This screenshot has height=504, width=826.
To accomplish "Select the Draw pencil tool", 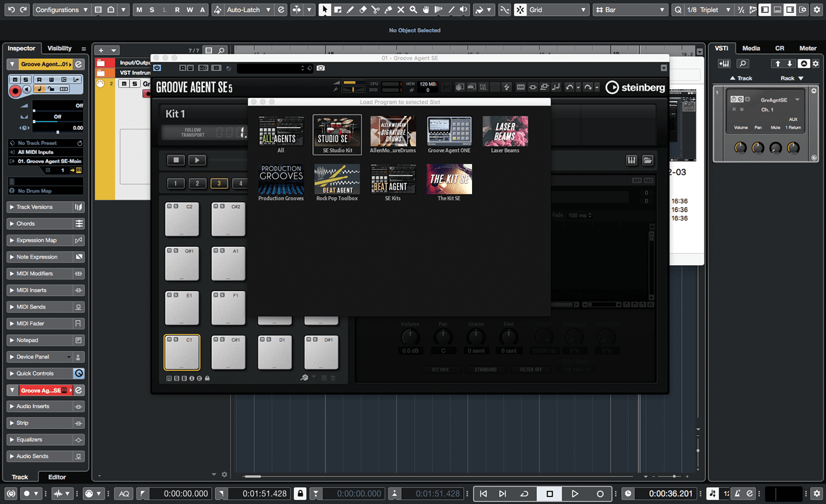I will coord(350,10).
